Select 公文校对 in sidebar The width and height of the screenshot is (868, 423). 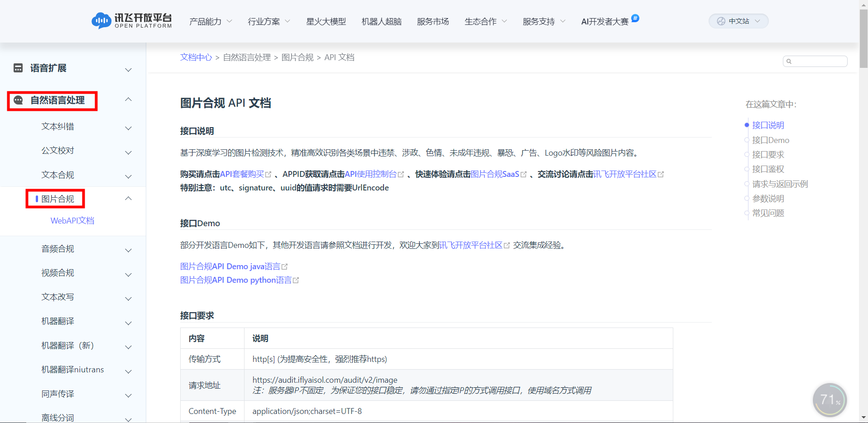pyautogui.click(x=58, y=151)
